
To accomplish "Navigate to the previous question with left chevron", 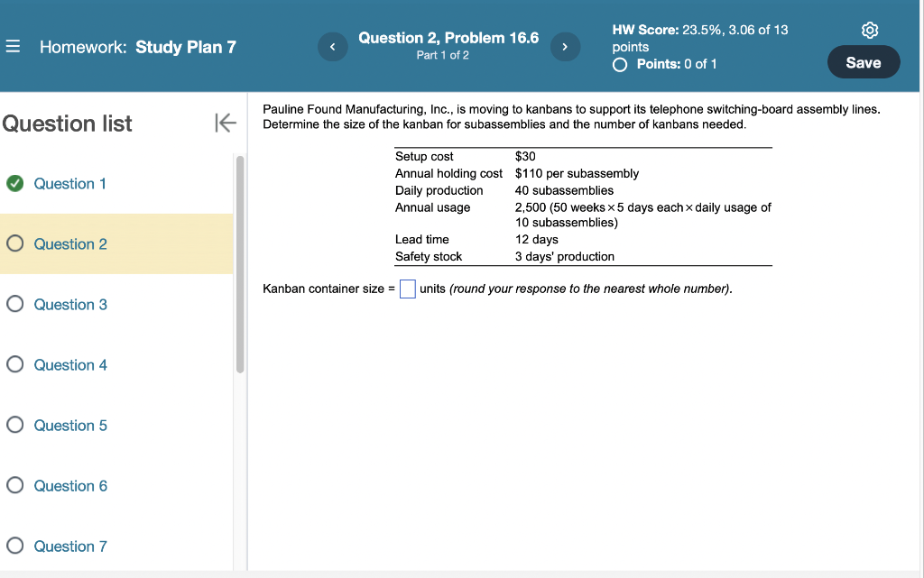I will click(332, 46).
